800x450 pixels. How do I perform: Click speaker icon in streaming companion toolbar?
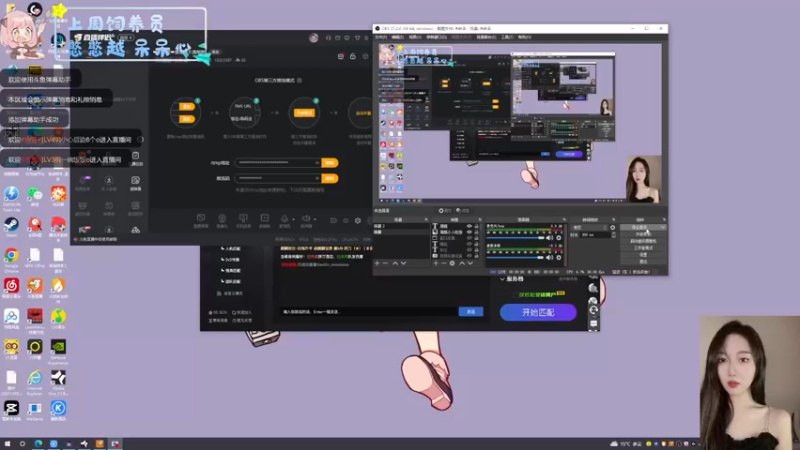306,218
